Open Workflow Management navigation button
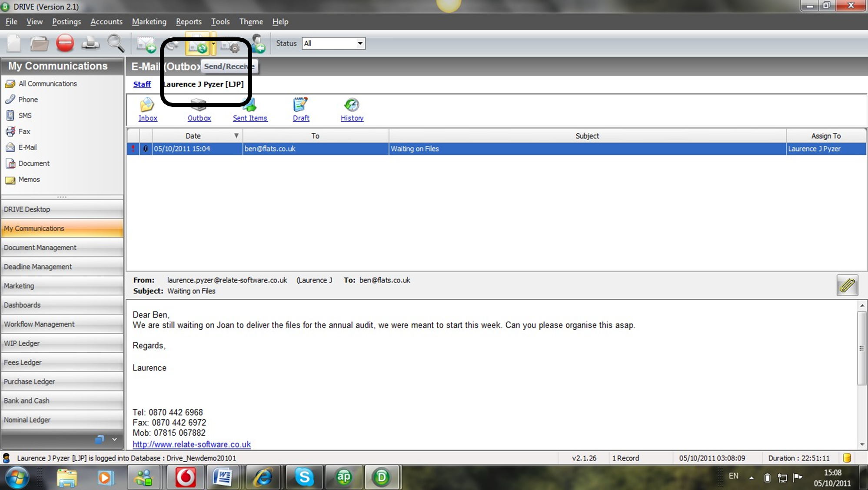Image resolution: width=868 pixels, height=490 pixels. click(x=62, y=324)
